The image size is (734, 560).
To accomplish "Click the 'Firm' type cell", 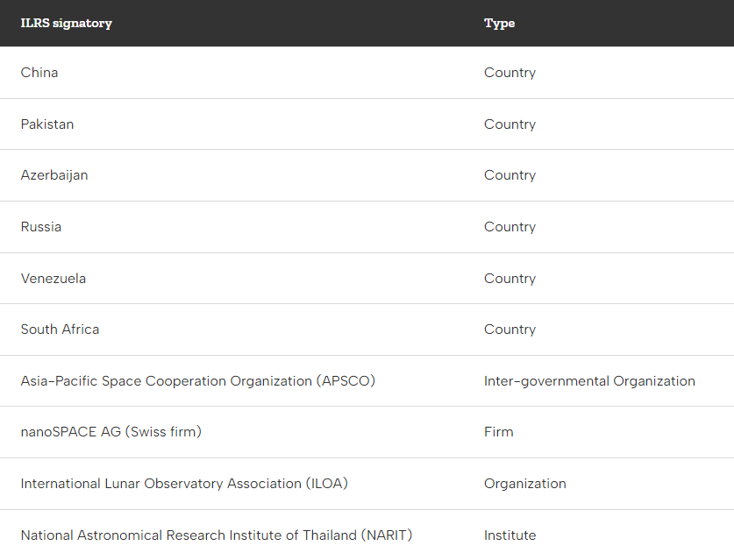I will [x=498, y=432].
